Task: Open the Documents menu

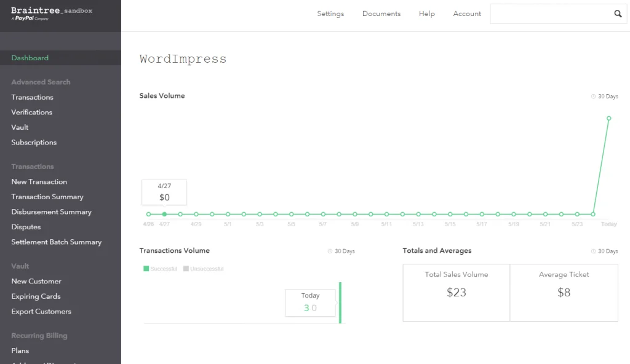Action: point(381,14)
